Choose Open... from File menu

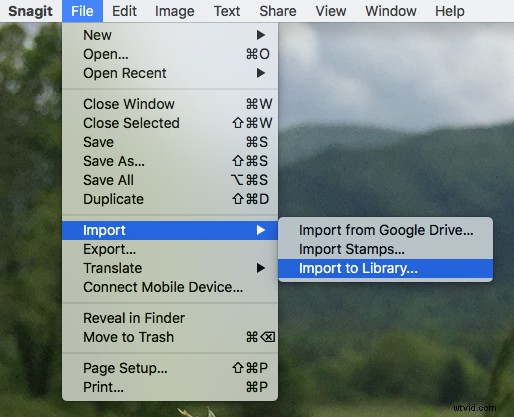(x=170, y=54)
